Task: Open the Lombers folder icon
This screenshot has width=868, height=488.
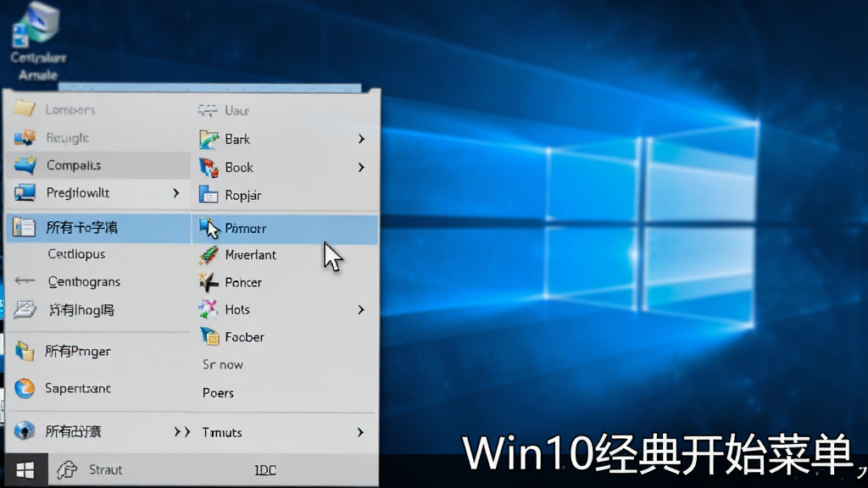Action: tap(24, 108)
